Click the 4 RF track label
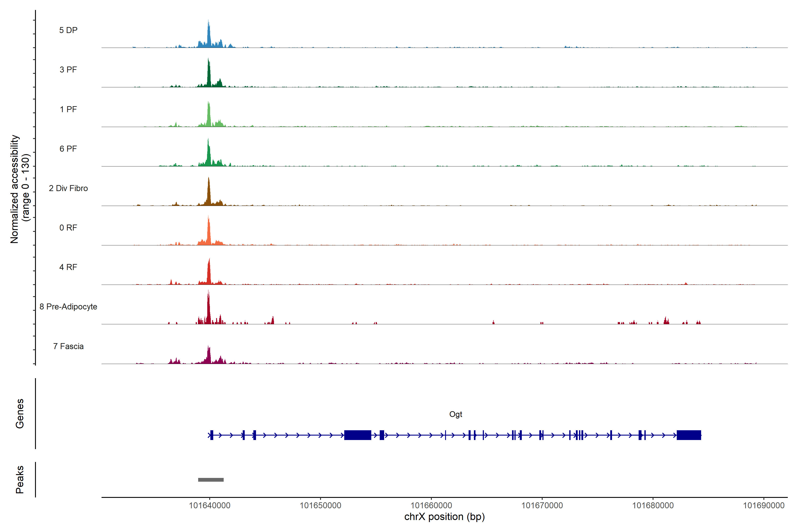This screenshot has width=798, height=532. coord(68,267)
